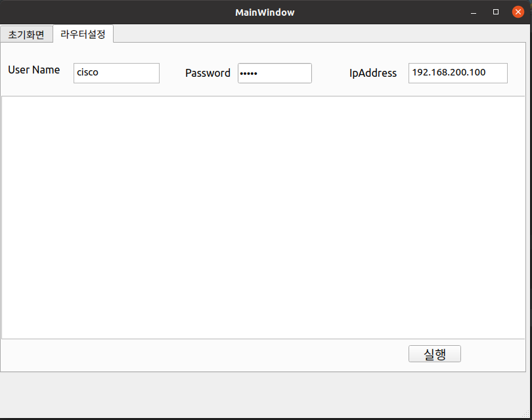Image resolution: width=532 pixels, height=420 pixels.
Task: Focus the Password input field
Action: (x=275, y=73)
